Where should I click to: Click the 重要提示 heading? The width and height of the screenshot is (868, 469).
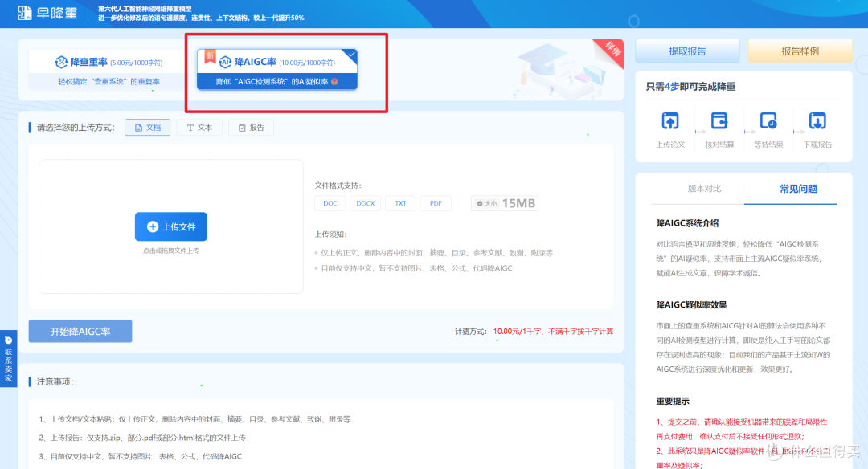(673, 401)
